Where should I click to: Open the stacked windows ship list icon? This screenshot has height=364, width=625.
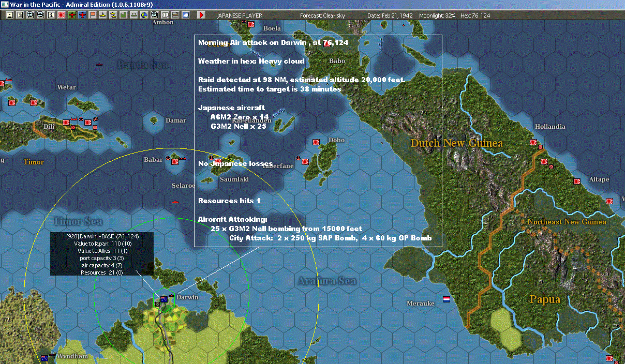pyautogui.click(x=40, y=15)
